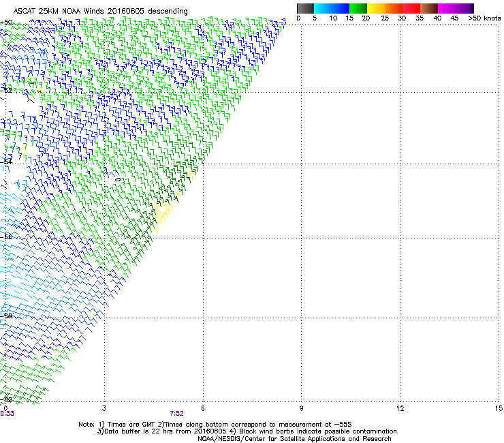Click the dark purple 45-50 knots swatch

(464, 8)
